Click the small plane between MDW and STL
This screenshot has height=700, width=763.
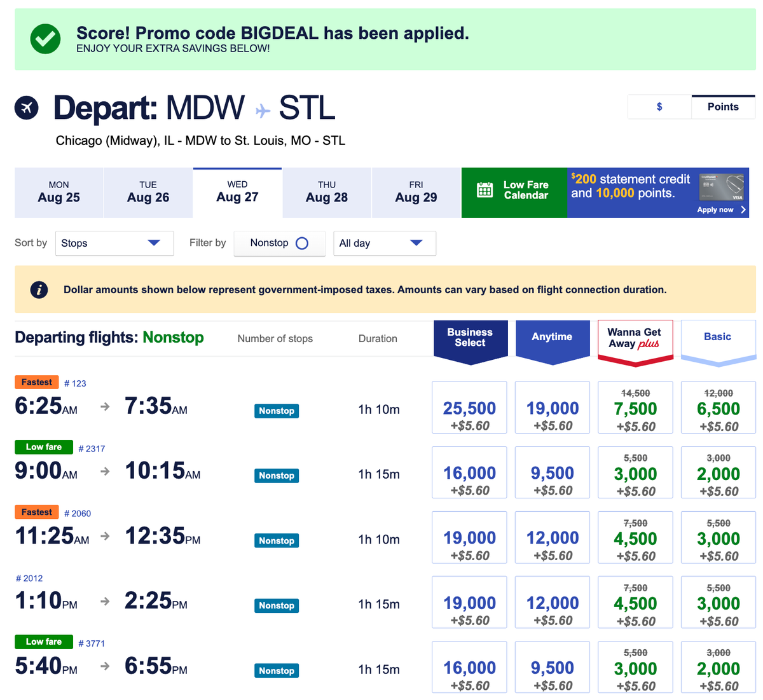[263, 111]
